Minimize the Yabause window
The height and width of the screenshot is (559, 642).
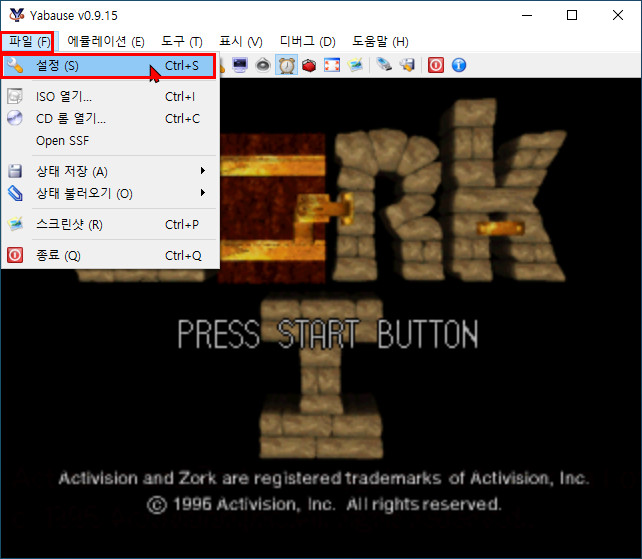[x=527, y=15]
